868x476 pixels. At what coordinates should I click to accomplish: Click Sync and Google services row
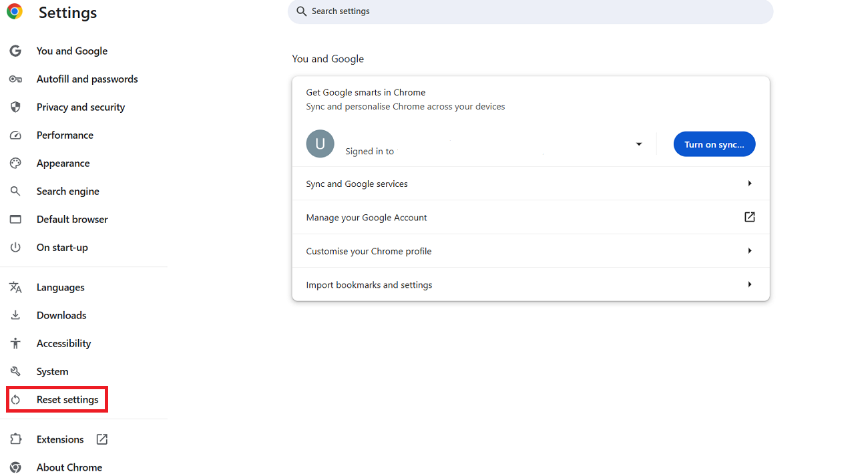point(531,184)
